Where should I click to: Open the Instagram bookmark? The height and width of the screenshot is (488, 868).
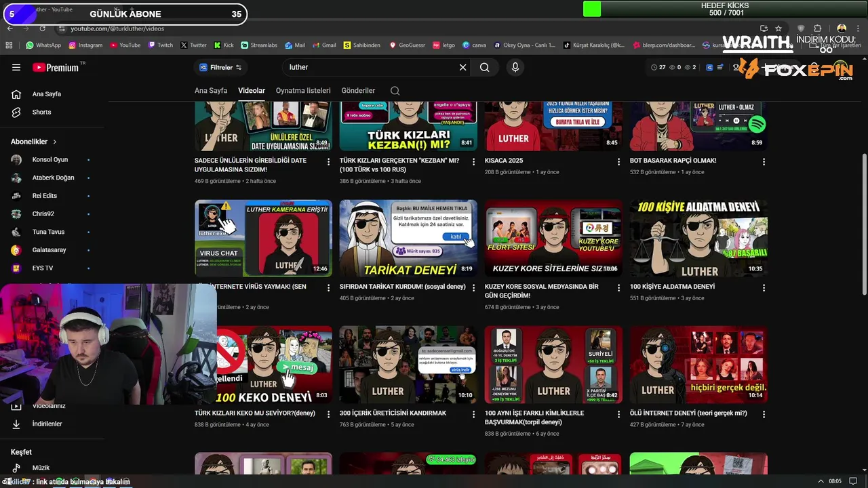[85, 45]
